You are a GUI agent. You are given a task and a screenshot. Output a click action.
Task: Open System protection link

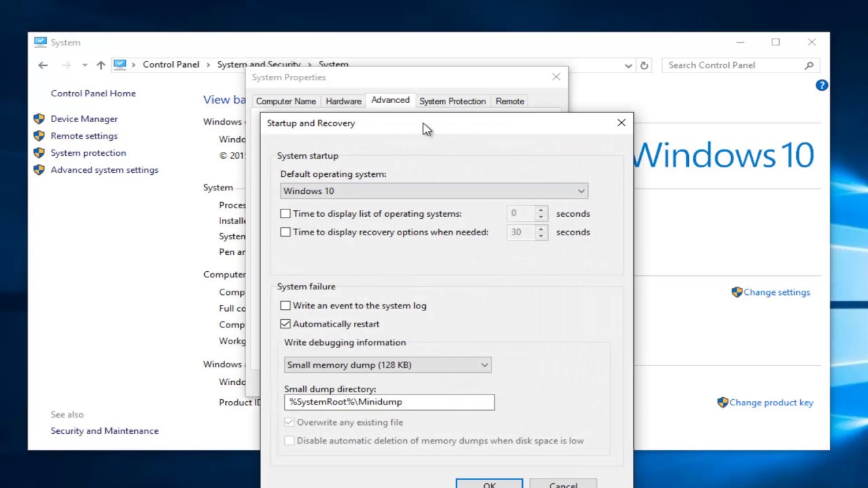(x=88, y=152)
